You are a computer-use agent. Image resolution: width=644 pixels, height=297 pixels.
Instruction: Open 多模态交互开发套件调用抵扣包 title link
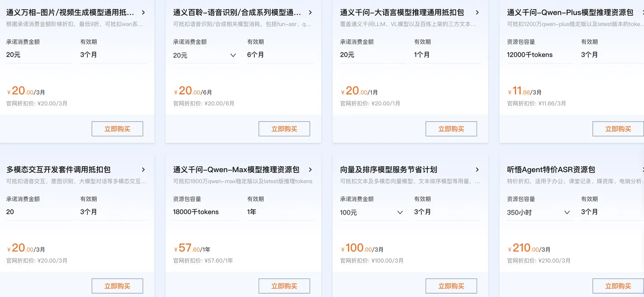coord(58,169)
